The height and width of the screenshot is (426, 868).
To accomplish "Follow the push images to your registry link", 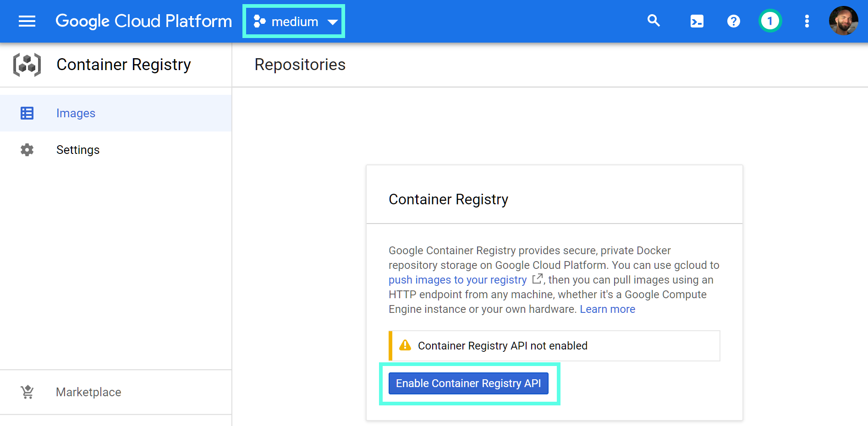I will point(457,280).
